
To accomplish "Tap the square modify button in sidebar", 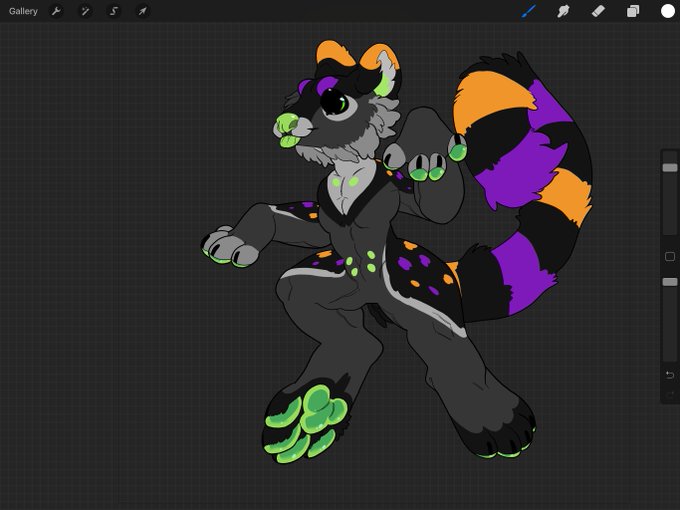I will pos(670,257).
